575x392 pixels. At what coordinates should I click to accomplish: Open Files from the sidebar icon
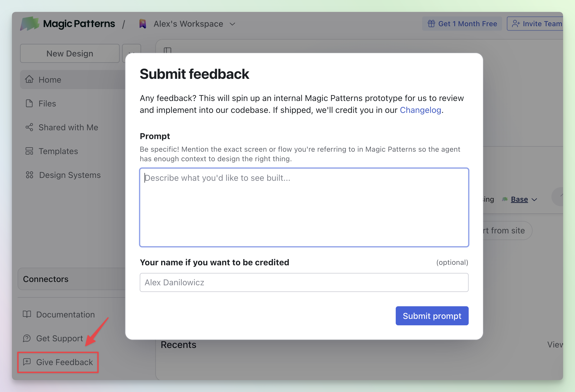(x=29, y=103)
